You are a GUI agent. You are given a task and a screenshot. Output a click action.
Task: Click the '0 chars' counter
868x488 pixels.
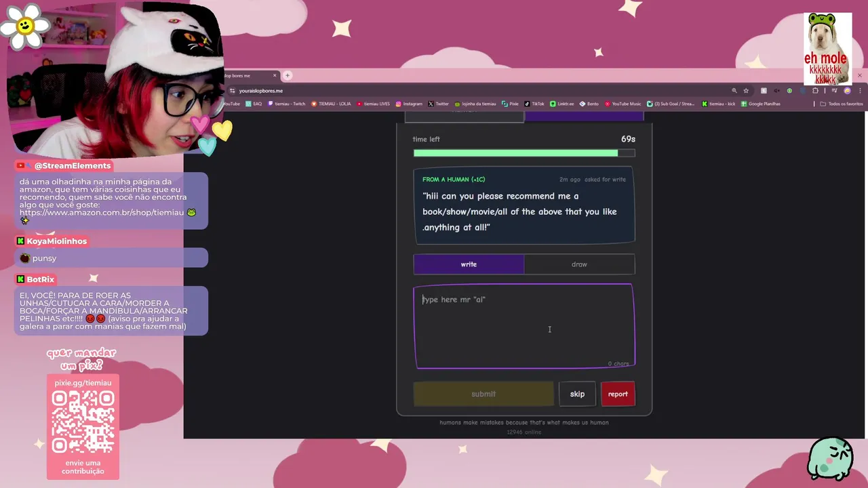click(x=618, y=364)
